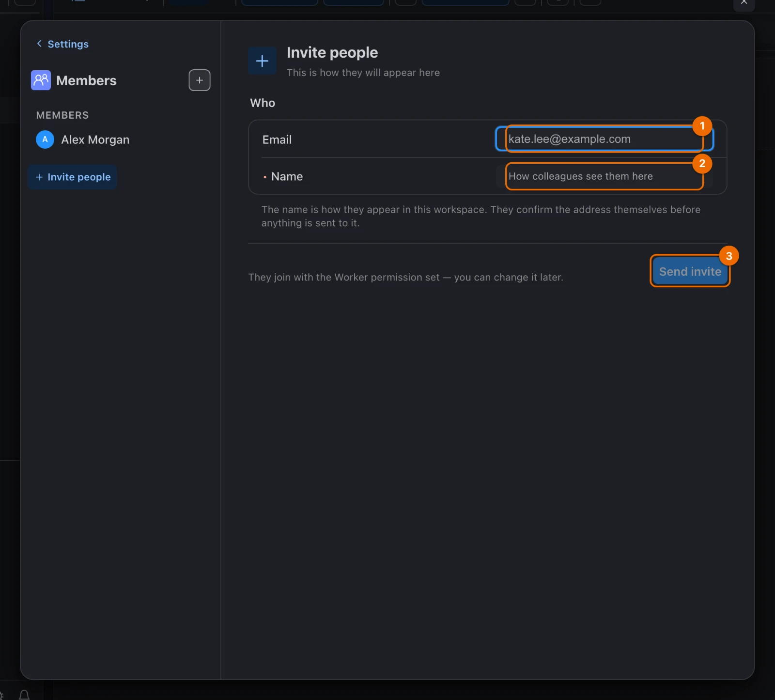Screen dimensions: 775x700
Task: Click the Send invite button
Action: (690, 271)
